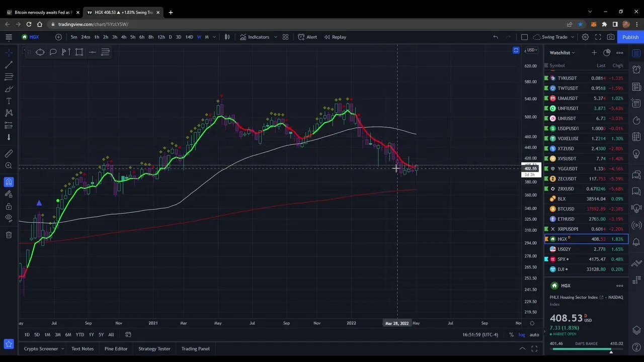The height and width of the screenshot is (362, 644).
Task: Expand the timeframe intervals dropdown
Action: click(214, 37)
